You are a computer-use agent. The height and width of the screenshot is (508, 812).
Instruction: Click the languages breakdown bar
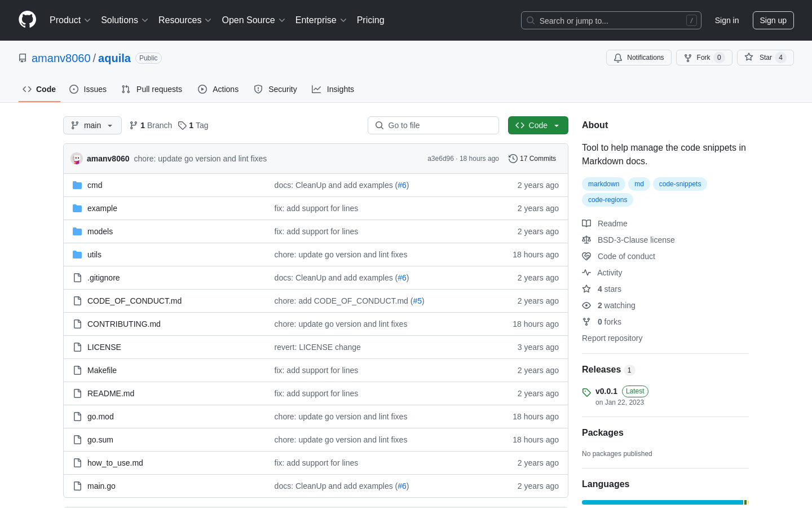[x=665, y=502]
